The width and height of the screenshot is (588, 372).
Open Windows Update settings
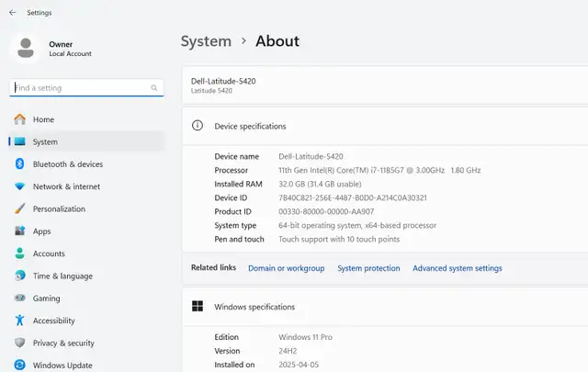[86, 365]
